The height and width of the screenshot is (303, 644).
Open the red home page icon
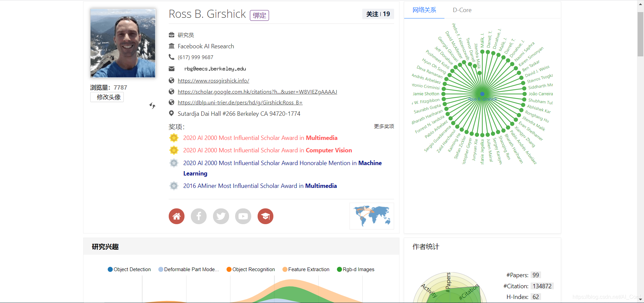click(x=176, y=216)
